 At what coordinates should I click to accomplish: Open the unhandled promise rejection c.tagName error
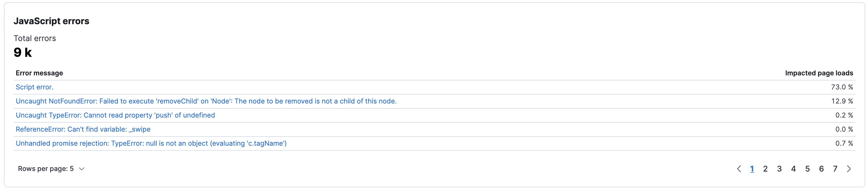[x=151, y=143]
